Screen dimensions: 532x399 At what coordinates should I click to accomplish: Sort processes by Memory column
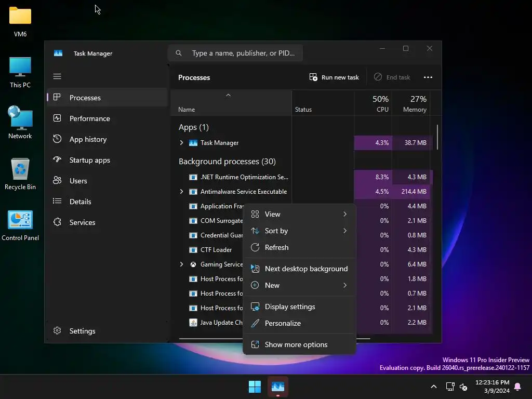pos(411,103)
